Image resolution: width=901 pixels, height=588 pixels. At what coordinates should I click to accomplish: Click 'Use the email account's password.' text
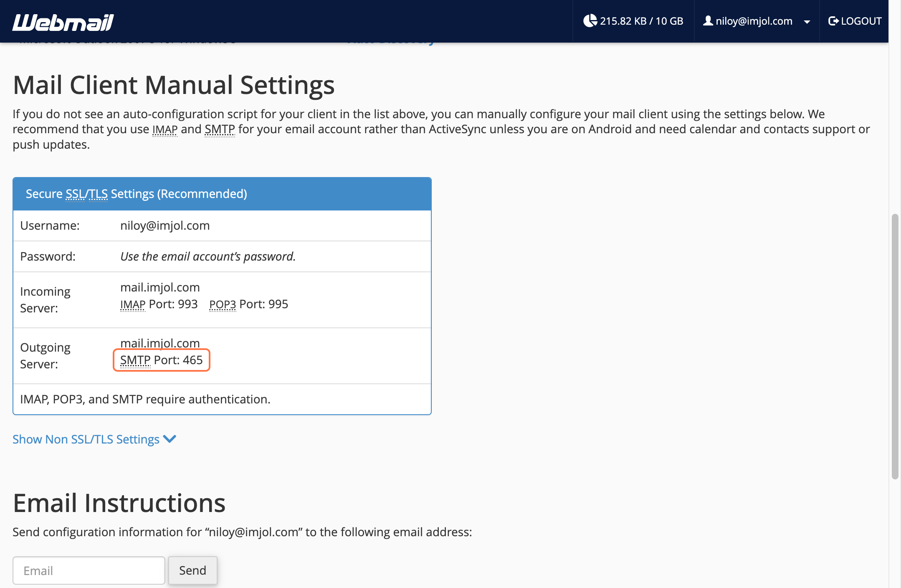[x=208, y=256]
